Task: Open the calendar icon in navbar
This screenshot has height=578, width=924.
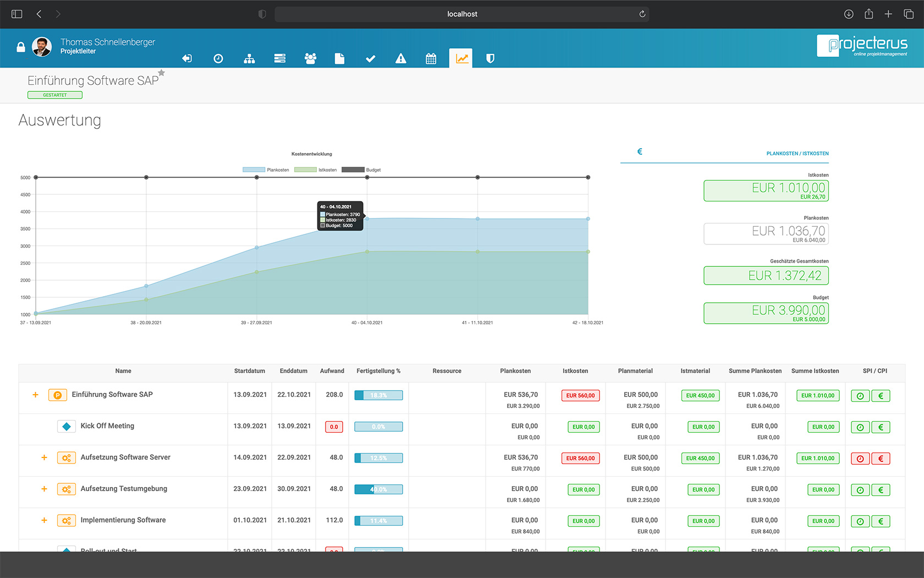Action: [431, 58]
